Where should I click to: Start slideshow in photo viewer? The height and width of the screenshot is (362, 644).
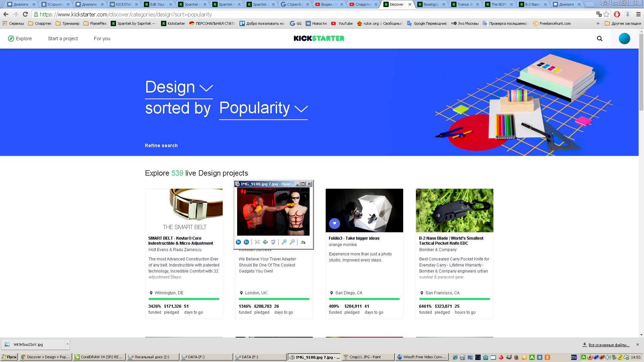click(273, 242)
